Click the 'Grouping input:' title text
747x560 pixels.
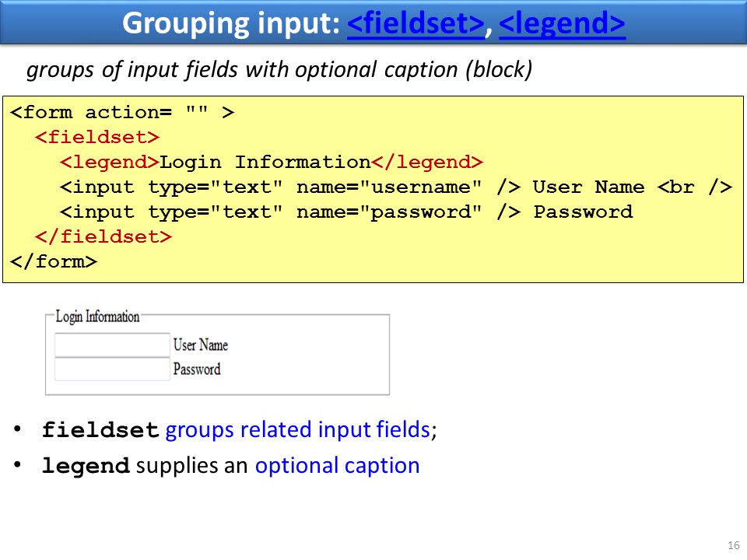pos(231,23)
